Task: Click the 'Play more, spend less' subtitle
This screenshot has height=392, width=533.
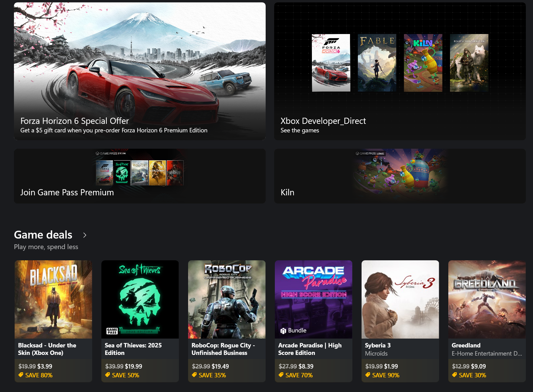Action: 46,247
